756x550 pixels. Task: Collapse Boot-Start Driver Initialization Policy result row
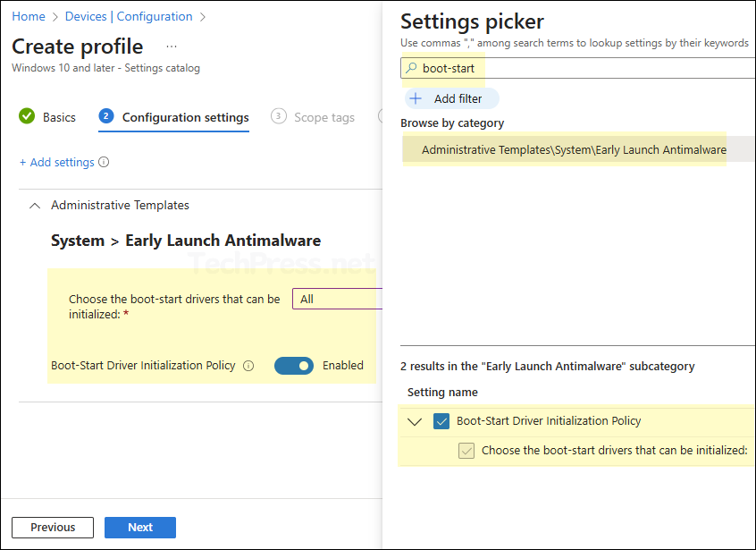pyautogui.click(x=415, y=422)
